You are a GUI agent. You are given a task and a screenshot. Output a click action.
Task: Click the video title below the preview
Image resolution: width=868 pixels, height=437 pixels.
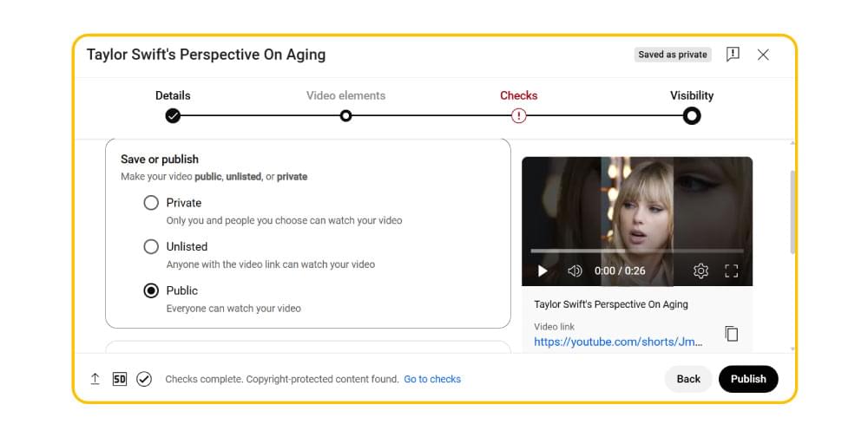[x=611, y=304]
